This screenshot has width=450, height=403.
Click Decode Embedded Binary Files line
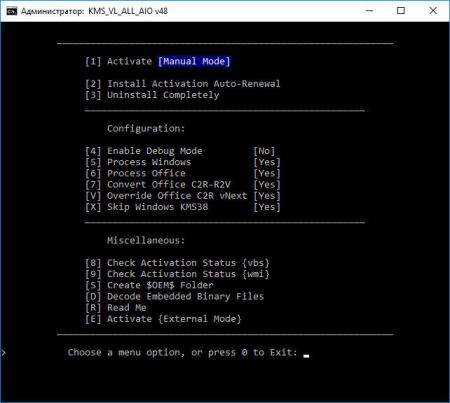pyautogui.click(x=174, y=297)
